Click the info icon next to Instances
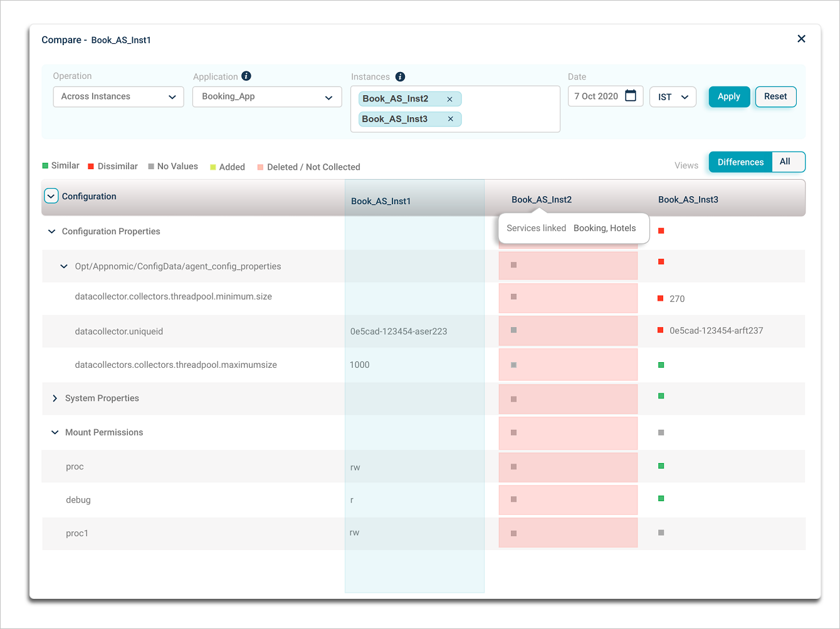Viewport: 840px width, 629px height. 400,76
